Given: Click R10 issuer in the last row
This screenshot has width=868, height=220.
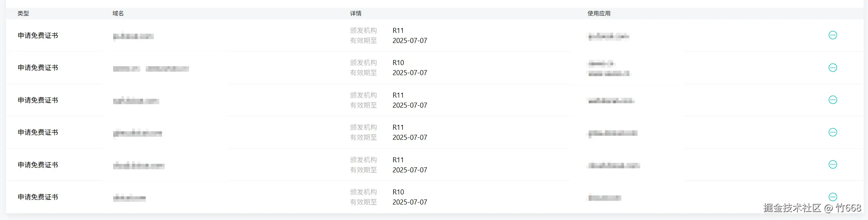Looking at the screenshot, I should click(x=398, y=192).
